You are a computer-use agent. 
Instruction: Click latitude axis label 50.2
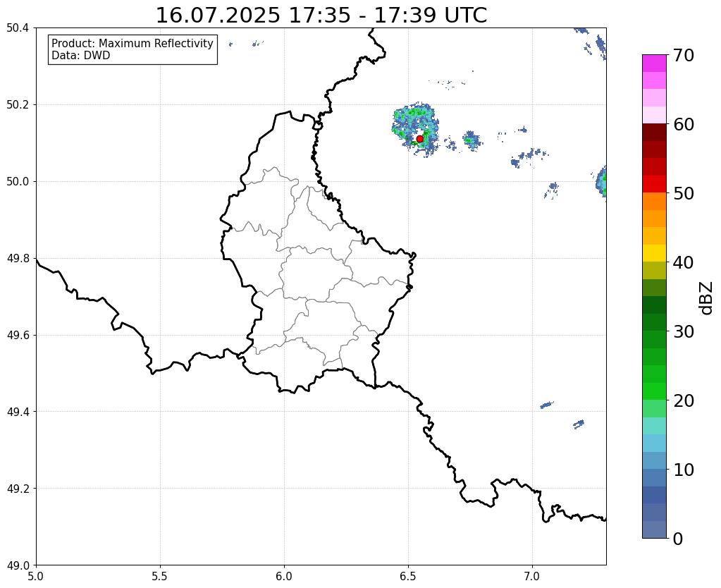click(18, 105)
